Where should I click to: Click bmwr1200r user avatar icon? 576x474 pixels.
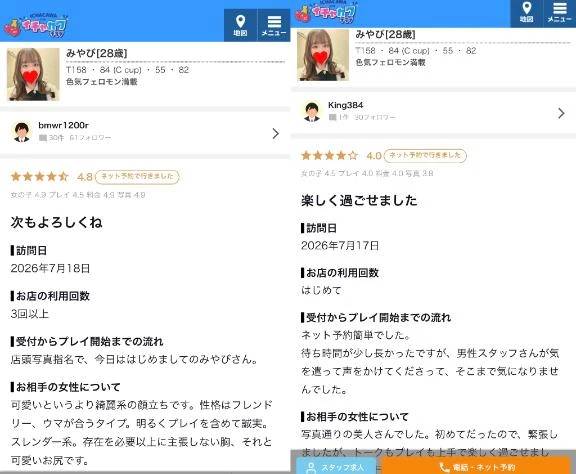[x=22, y=132]
